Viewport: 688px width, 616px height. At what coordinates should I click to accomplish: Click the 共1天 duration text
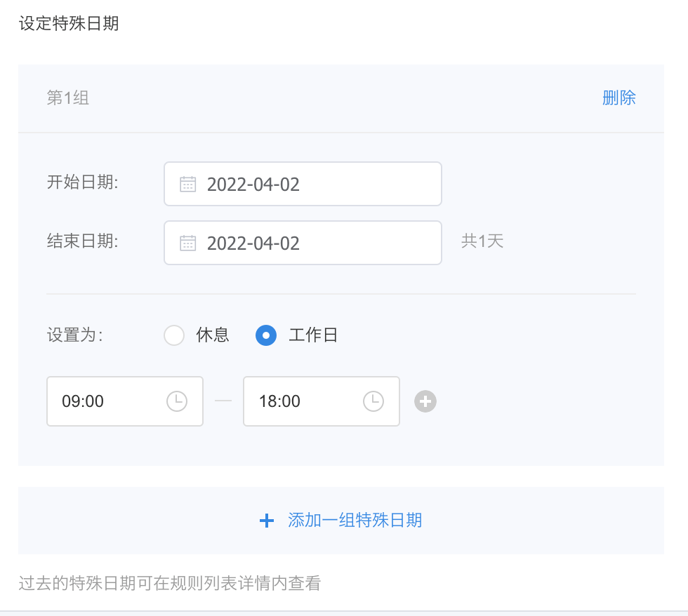coord(482,241)
